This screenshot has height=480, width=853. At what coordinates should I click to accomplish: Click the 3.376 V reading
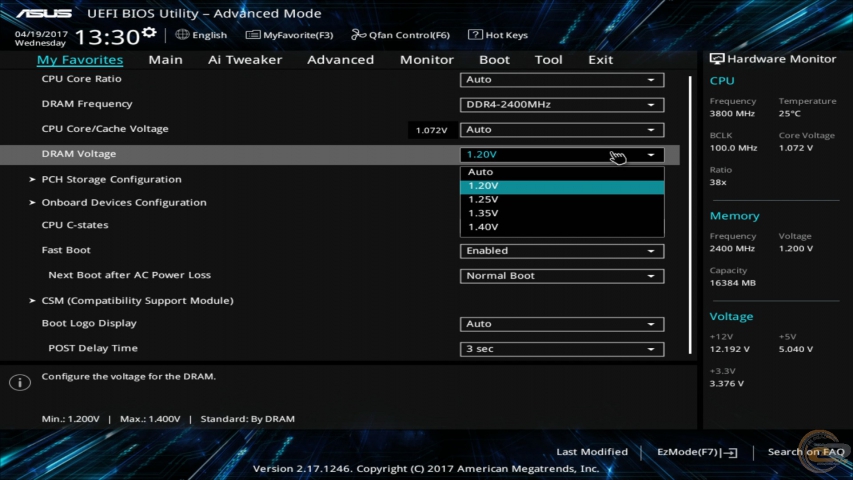(x=727, y=384)
